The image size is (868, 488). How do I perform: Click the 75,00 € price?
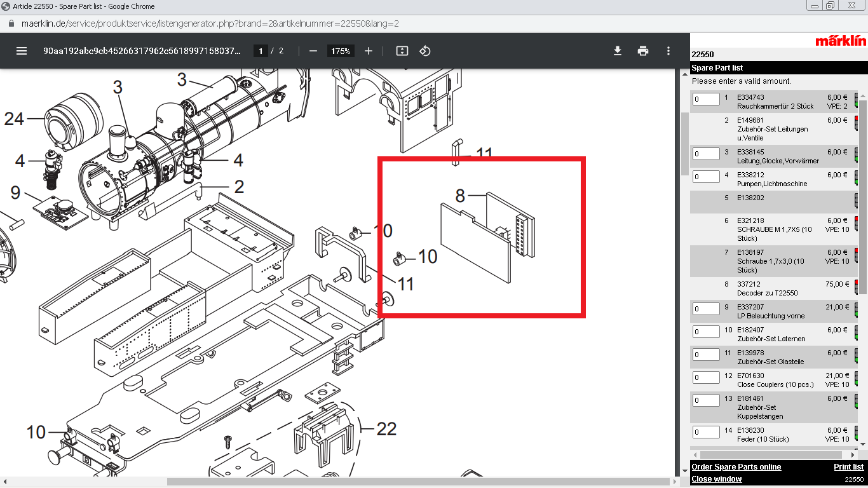click(x=837, y=284)
